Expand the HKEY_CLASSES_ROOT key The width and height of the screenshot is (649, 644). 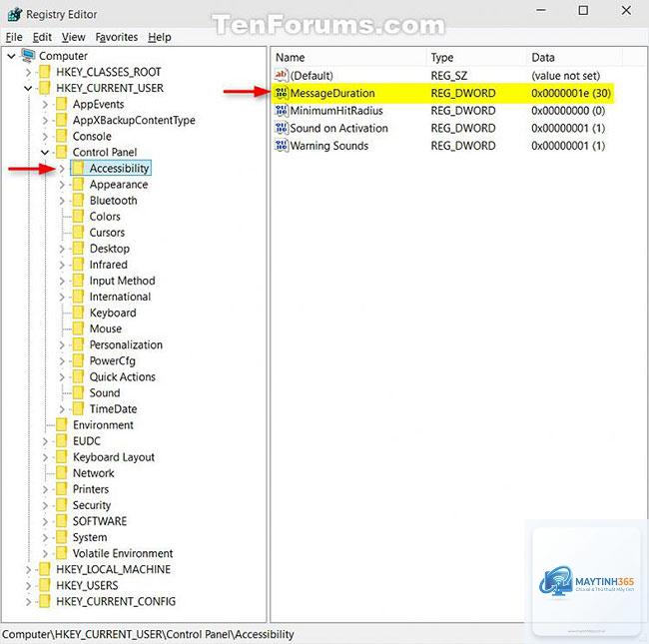coord(28,73)
